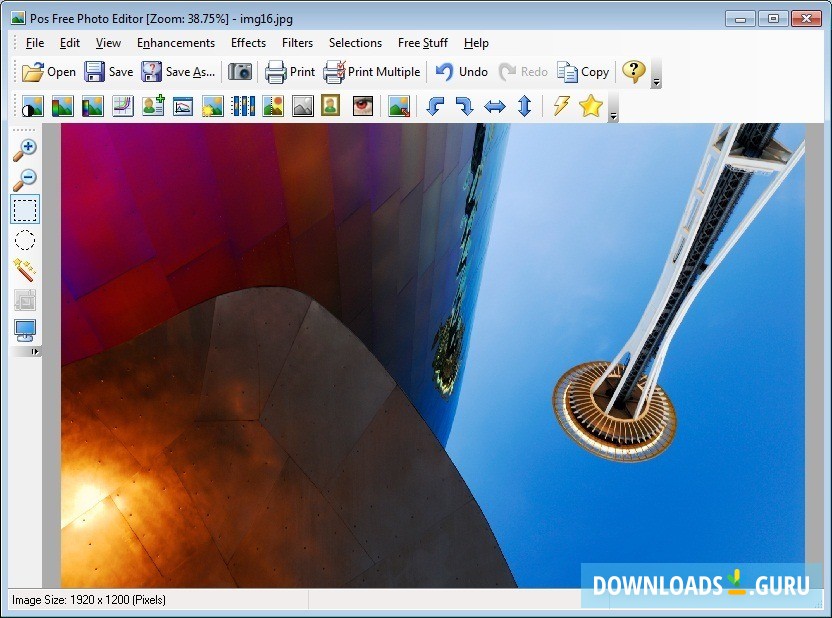
Task: Click the person with green plus icon
Action: (153, 106)
